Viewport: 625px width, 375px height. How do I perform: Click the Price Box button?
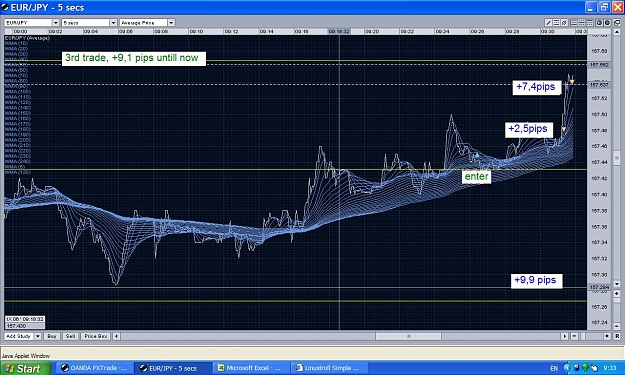[x=96, y=336]
